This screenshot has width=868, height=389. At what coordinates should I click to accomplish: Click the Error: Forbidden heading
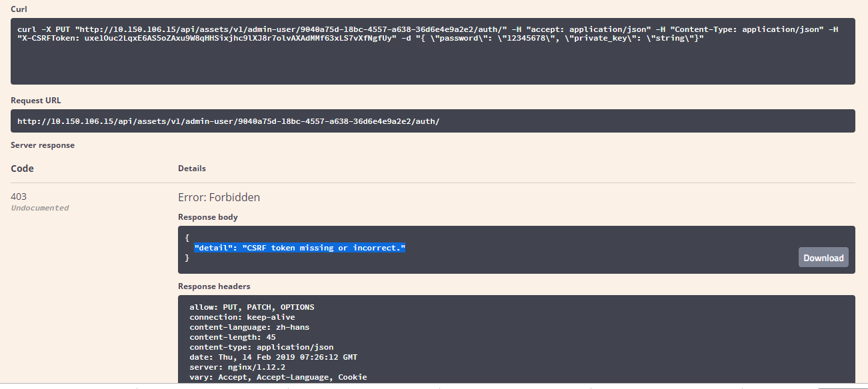coord(219,197)
